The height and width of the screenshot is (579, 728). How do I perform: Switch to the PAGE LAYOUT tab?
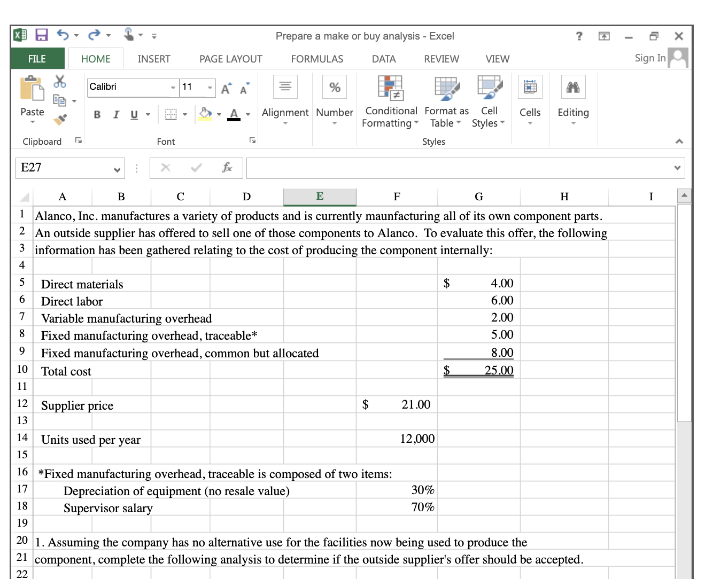(x=231, y=59)
